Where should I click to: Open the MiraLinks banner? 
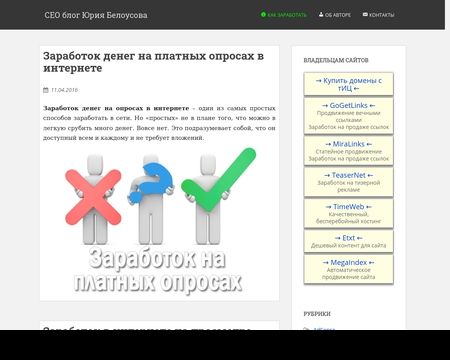click(348, 151)
